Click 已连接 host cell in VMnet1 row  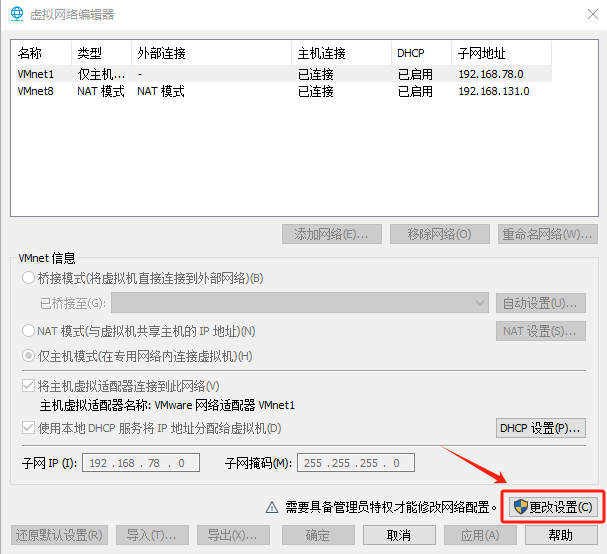coord(316,74)
